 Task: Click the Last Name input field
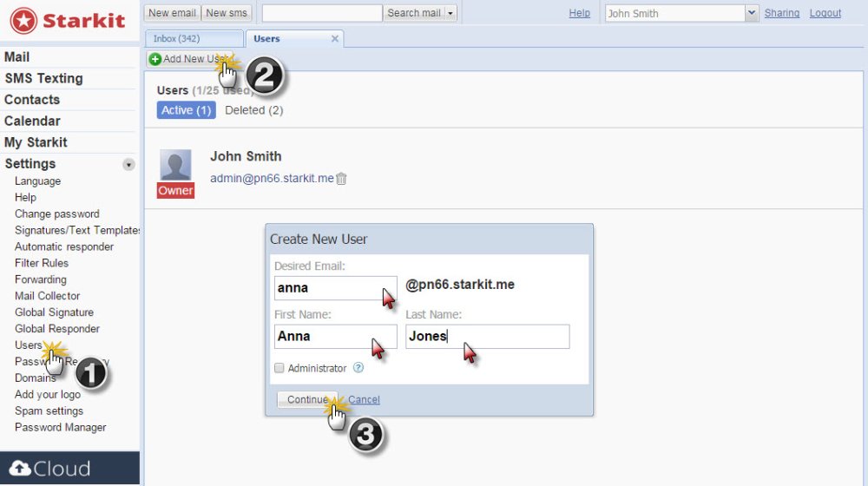(x=487, y=337)
